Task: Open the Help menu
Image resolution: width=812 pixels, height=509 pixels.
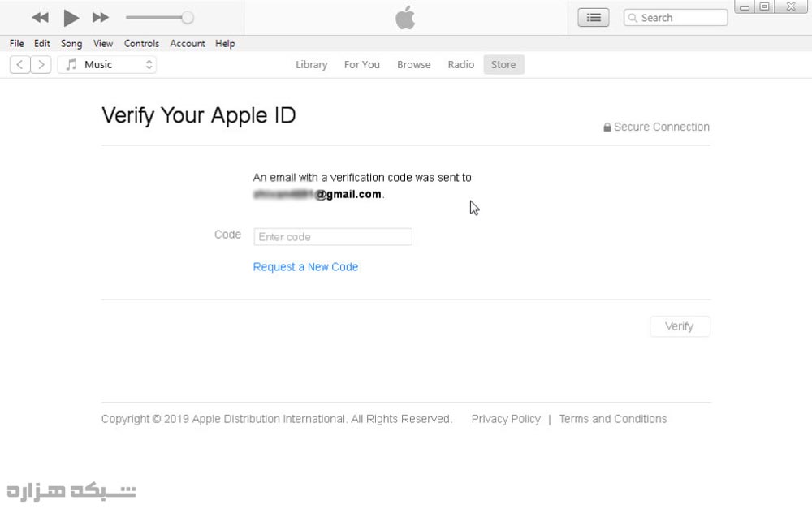Action: click(225, 44)
